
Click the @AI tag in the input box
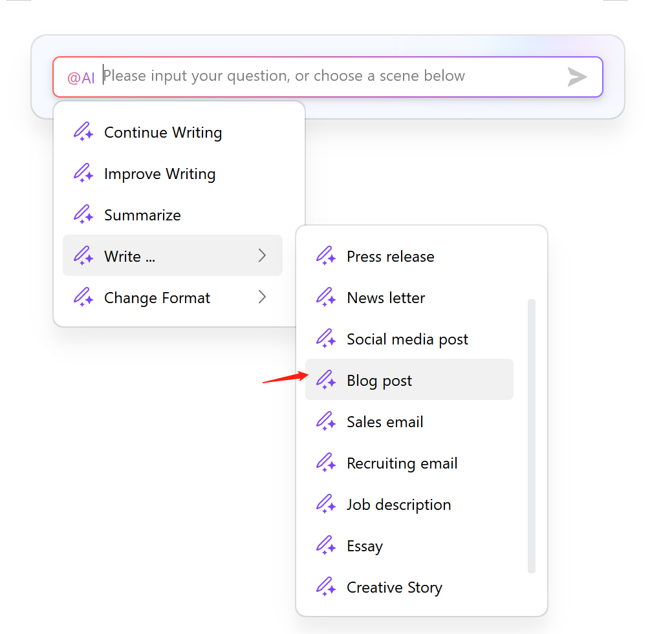[81, 77]
